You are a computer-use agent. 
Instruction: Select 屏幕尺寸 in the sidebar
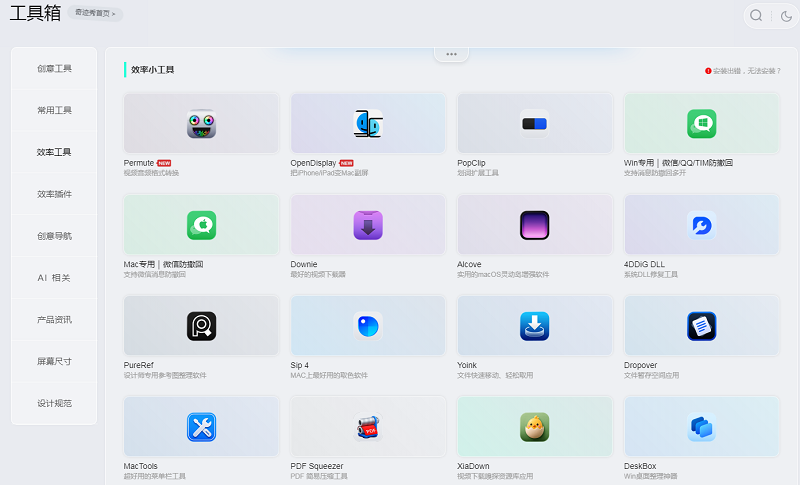point(54,361)
